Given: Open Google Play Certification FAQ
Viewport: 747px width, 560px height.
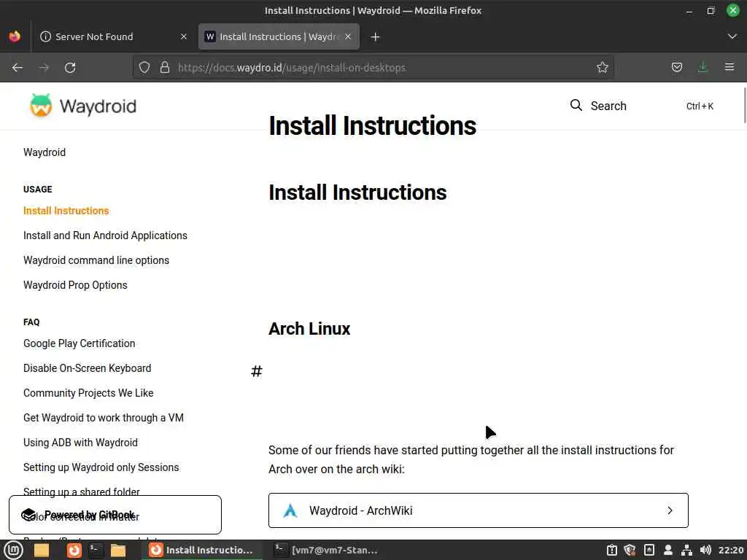Looking at the screenshot, I should [79, 343].
